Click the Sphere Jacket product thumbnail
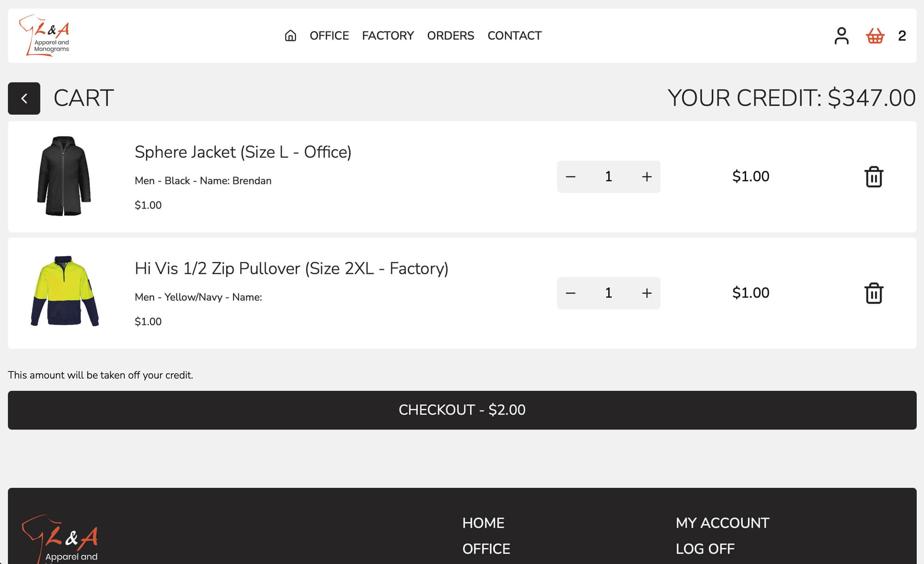 tap(64, 176)
